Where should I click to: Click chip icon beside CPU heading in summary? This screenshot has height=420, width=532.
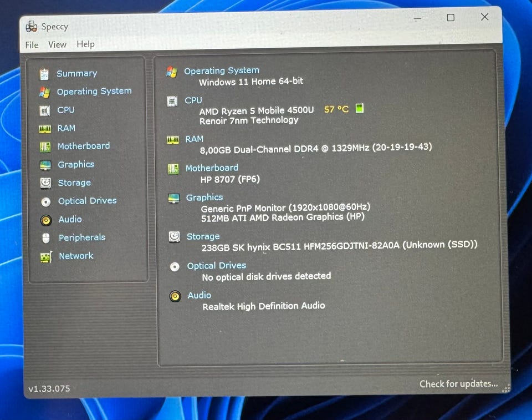(172, 102)
